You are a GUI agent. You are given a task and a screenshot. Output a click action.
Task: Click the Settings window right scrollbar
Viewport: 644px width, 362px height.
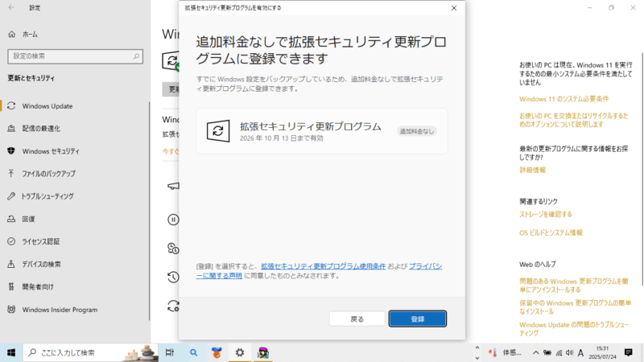coord(642,168)
